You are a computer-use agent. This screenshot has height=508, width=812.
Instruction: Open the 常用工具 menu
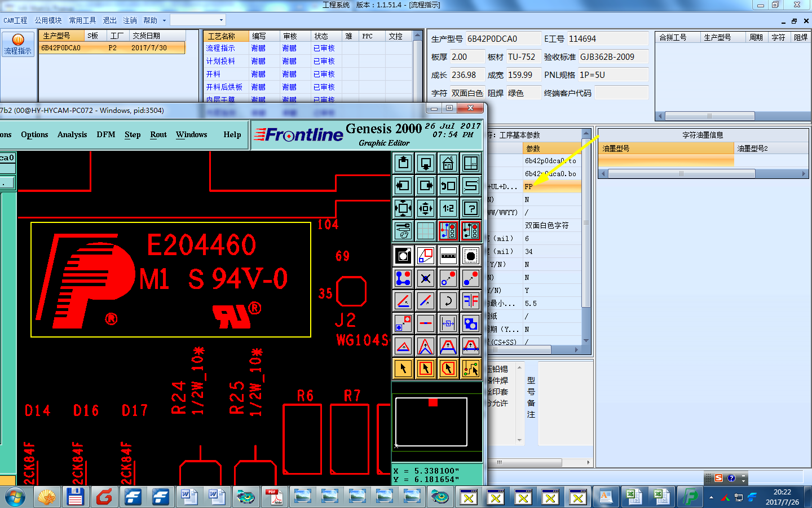[82, 20]
